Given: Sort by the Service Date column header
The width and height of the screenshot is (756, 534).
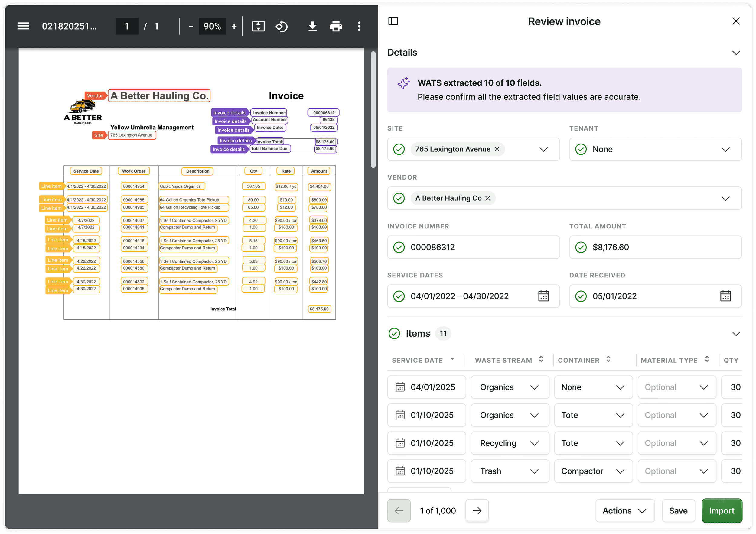Looking at the screenshot, I should coord(423,360).
